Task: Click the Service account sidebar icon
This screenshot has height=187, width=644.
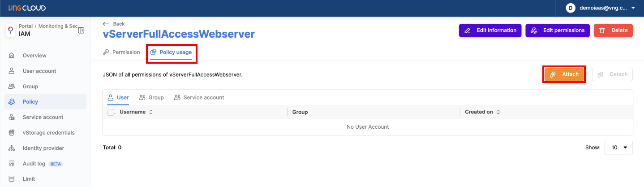Action: (x=12, y=117)
